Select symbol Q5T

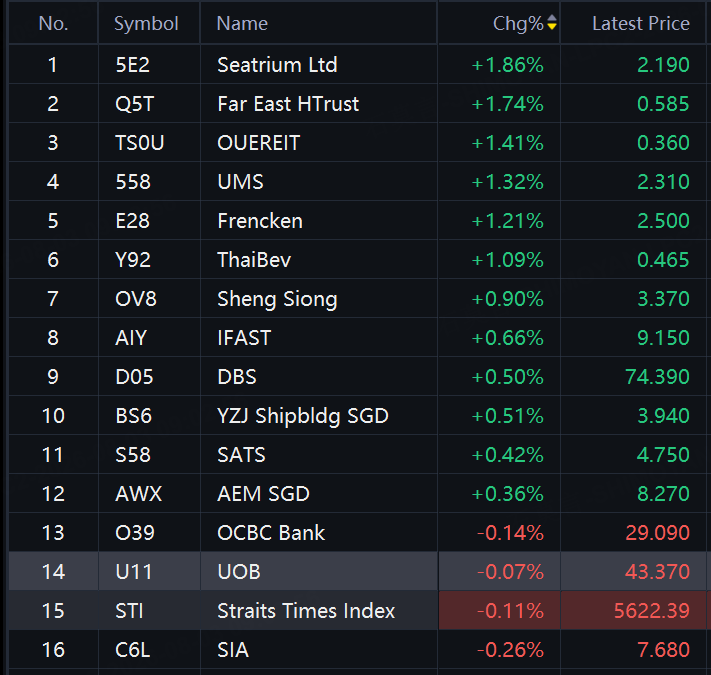point(135,104)
